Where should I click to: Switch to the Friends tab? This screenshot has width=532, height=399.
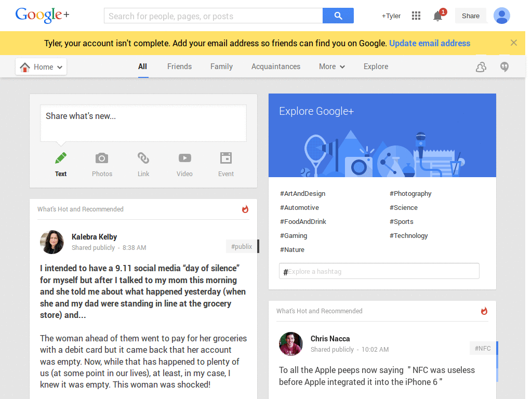[x=179, y=66]
